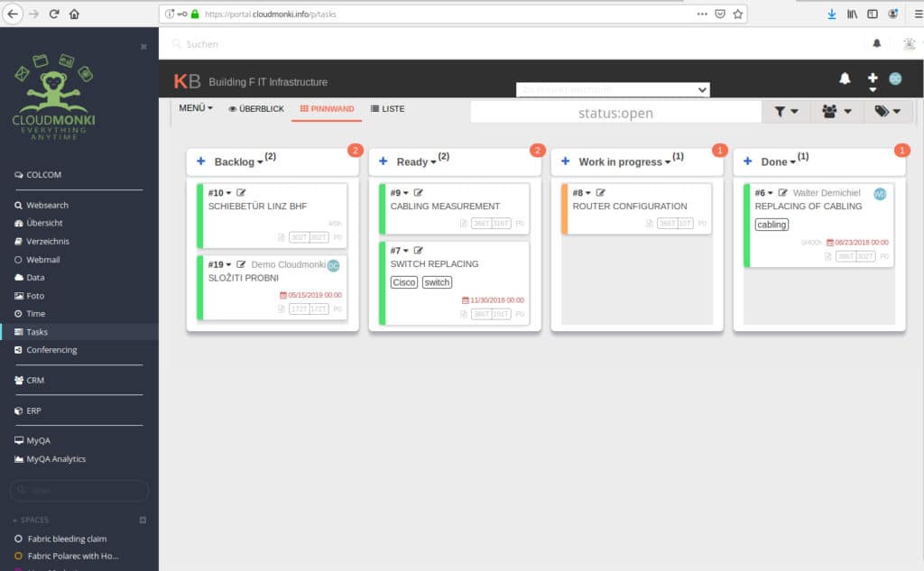Click the sidebar filter search box

point(79,491)
